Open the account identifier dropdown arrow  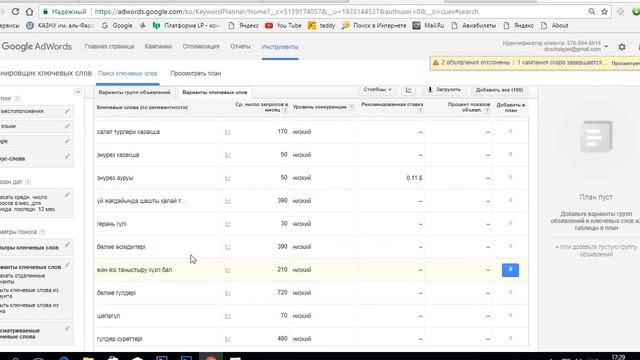[606, 47]
